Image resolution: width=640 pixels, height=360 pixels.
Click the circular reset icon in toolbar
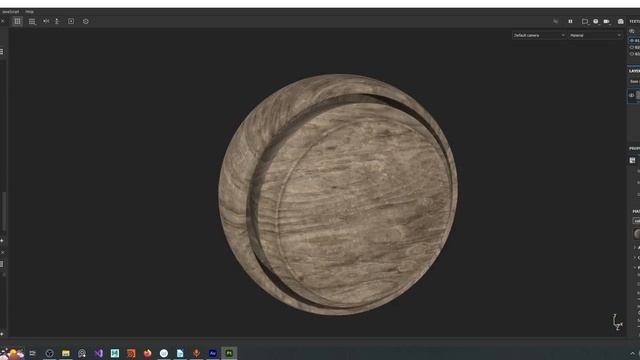[86, 21]
